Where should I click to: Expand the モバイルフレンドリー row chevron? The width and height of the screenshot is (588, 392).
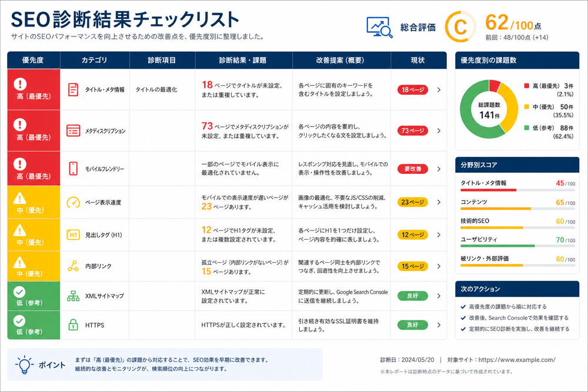point(439,169)
